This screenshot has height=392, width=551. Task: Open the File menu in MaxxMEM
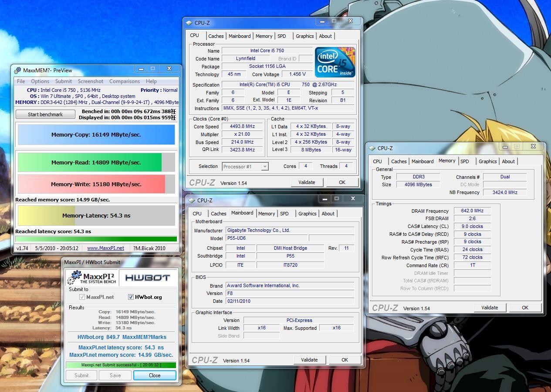pos(21,81)
